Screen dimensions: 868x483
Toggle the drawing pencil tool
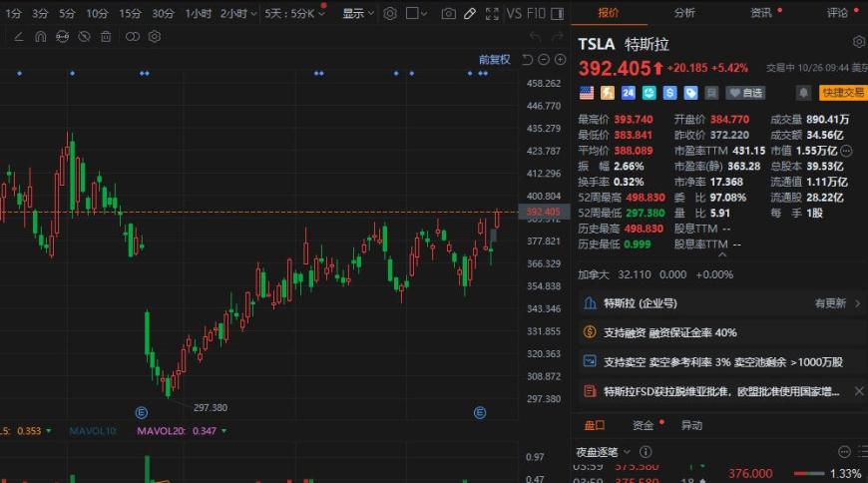[470, 13]
